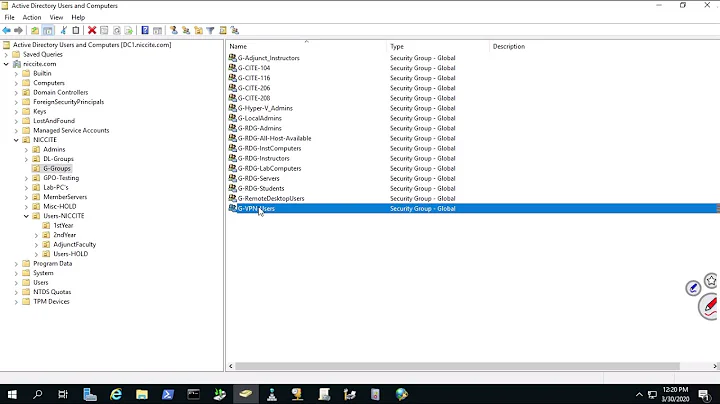
Task: Click the Add to group toolbar icon
Action: [235, 30]
